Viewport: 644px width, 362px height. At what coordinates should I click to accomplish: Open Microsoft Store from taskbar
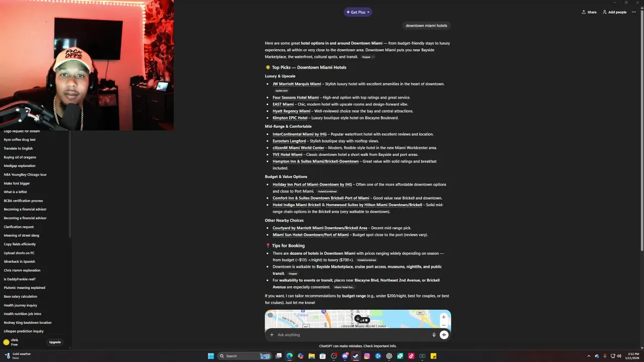point(323,356)
